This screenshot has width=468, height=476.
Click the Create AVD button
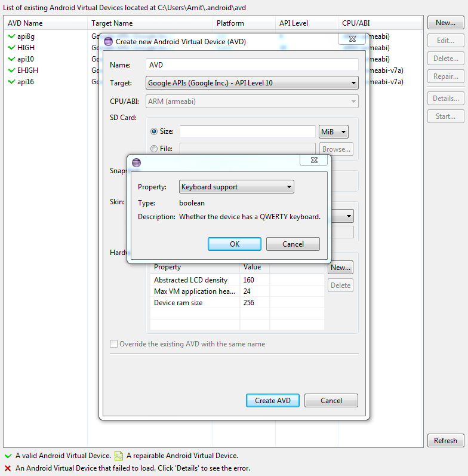click(x=273, y=400)
